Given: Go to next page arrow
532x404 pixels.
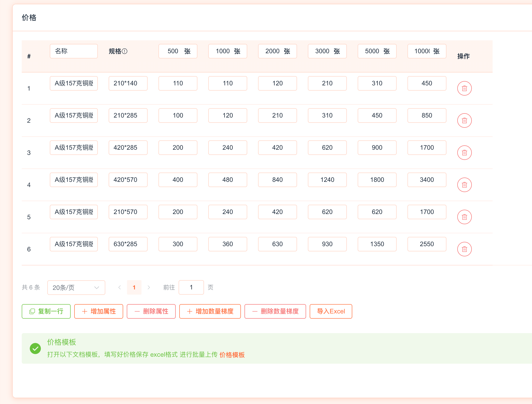Looking at the screenshot, I should point(149,287).
